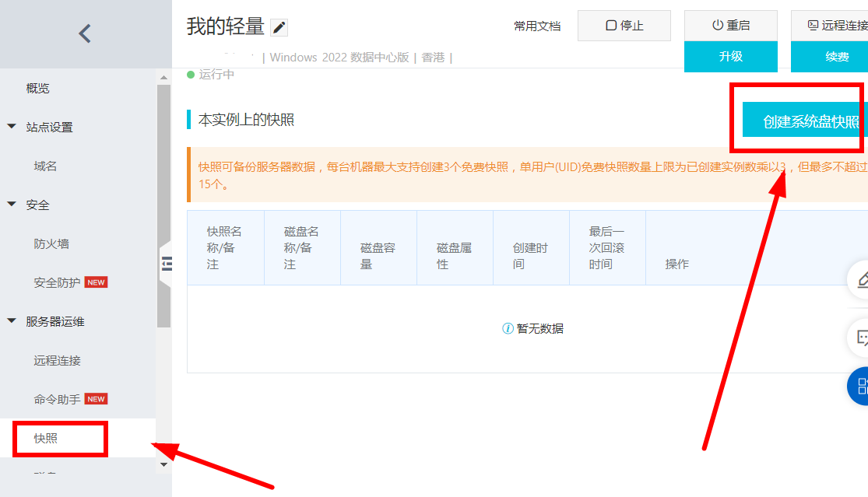The width and height of the screenshot is (868, 497).
Task: Click the sidebar collapse handle icon
Action: [x=166, y=264]
